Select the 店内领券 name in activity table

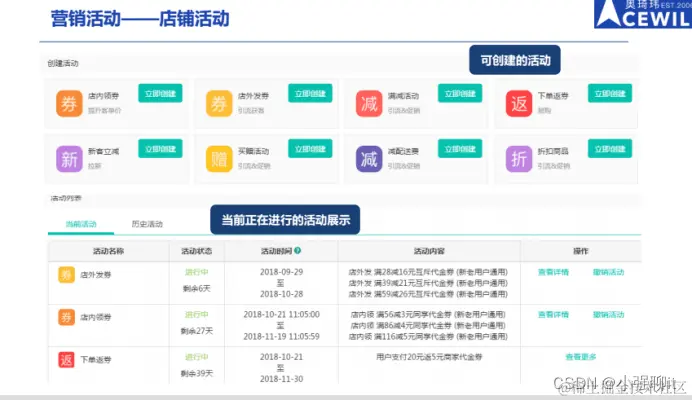pos(96,317)
